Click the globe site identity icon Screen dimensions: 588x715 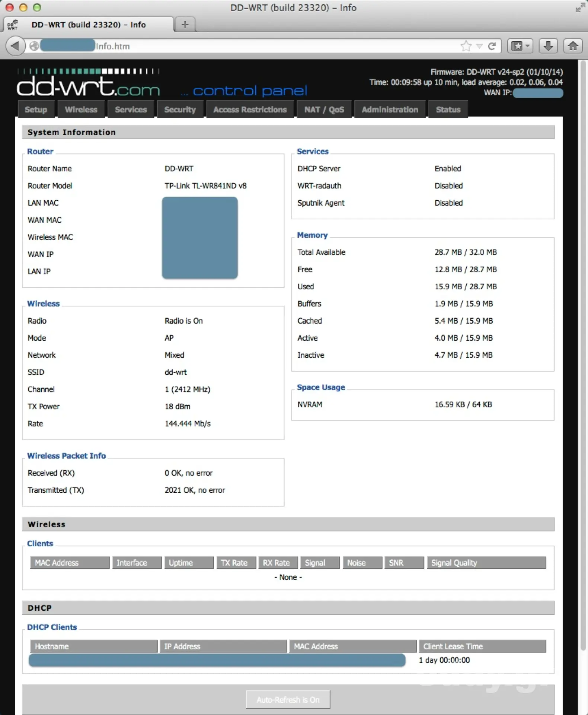[x=34, y=46]
